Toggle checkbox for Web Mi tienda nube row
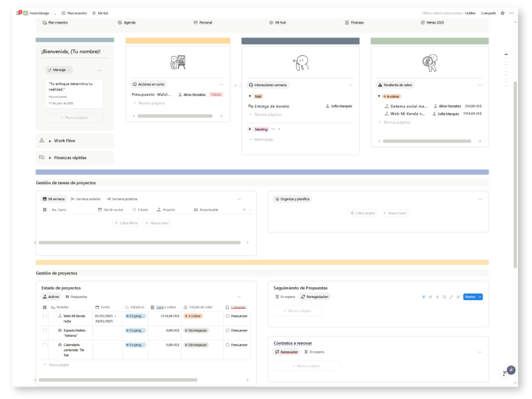Image resolution: width=532 pixels, height=399 pixels. [45, 316]
